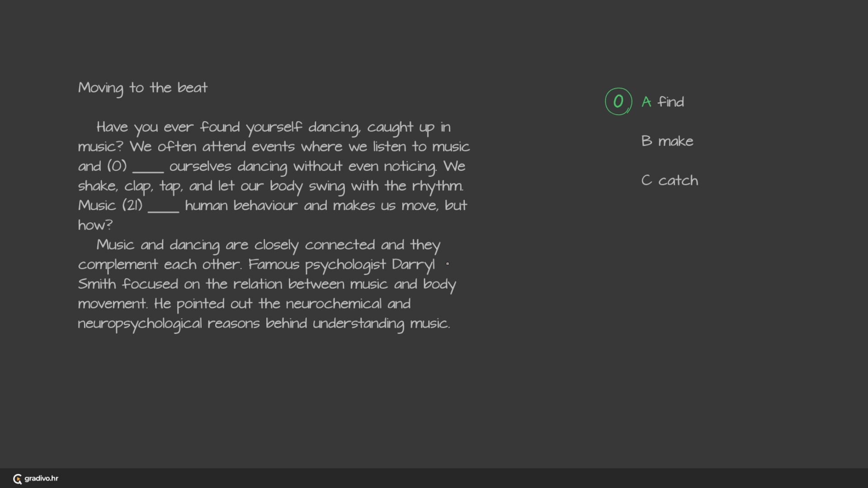868x488 pixels.
Task: Click the letter C before catch
Action: (x=646, y=181)
